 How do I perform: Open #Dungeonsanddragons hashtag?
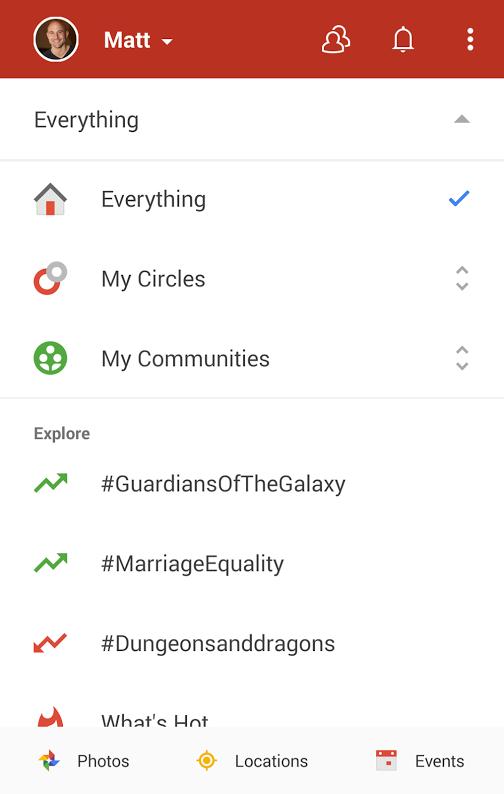tap(218, 644)
